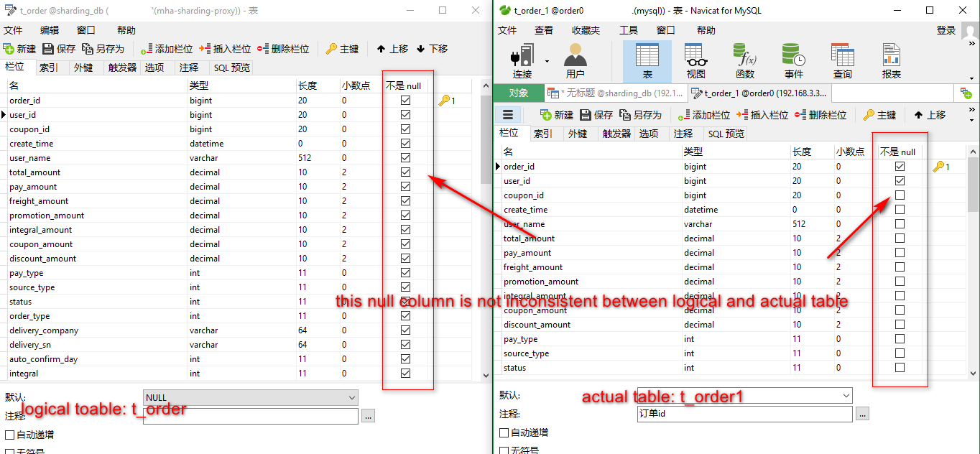Select the 无标题 @sharding_db tab
The image size is (980, 454).
(614, 93)
